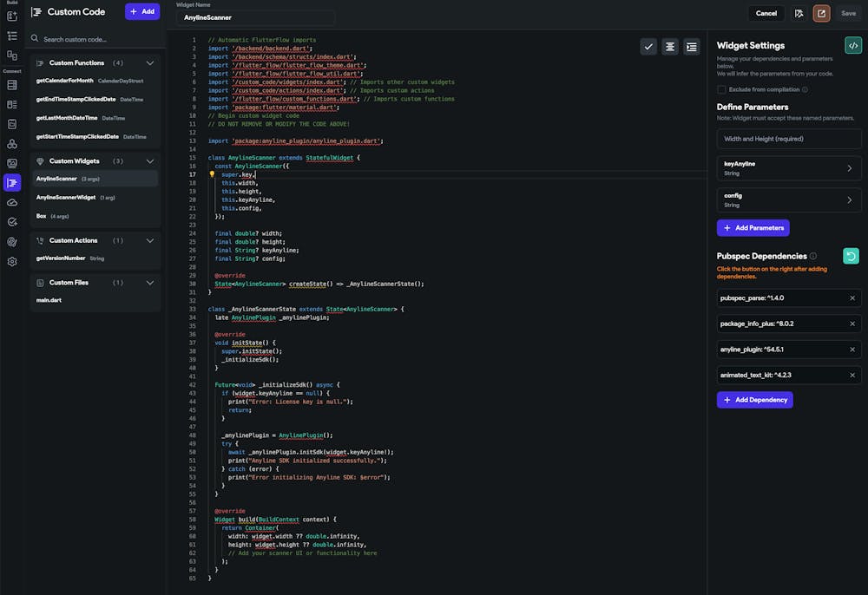
Task: Click the checkmark validate code icon
Action: tap(648, 47)
